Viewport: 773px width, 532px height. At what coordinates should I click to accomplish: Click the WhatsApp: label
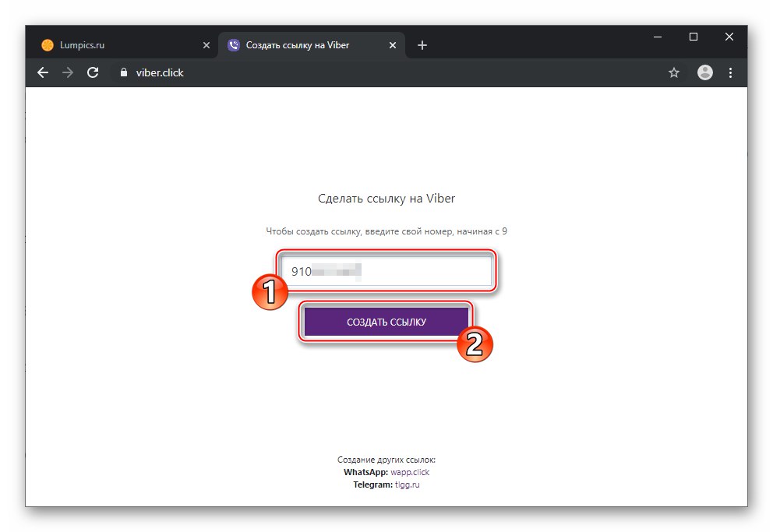[365, 472]
